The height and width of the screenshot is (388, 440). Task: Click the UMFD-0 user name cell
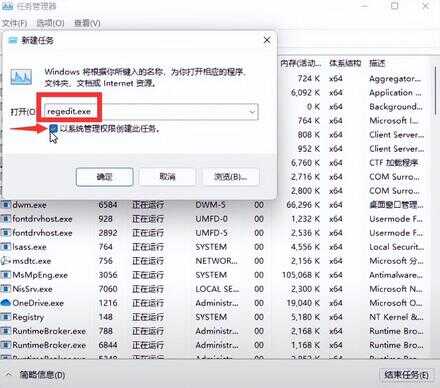pyautogui.click(x=211, y=219)
